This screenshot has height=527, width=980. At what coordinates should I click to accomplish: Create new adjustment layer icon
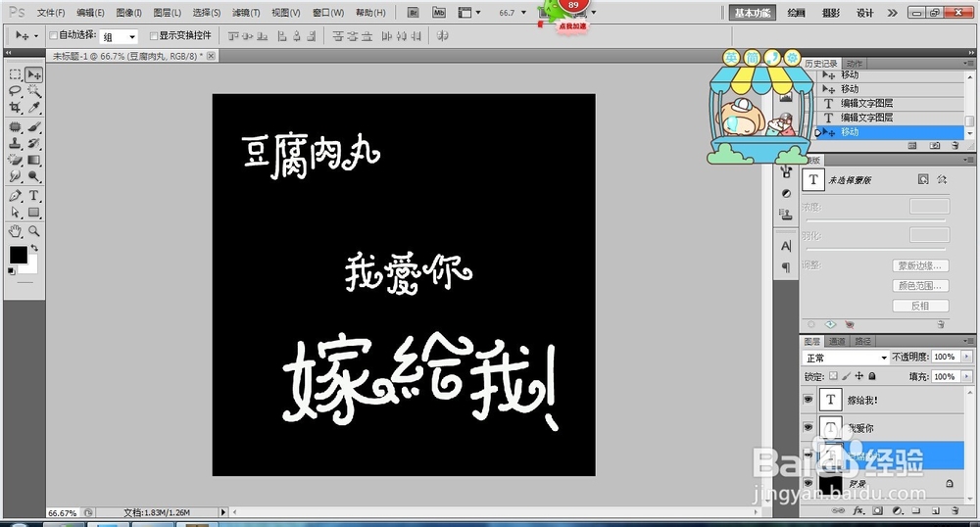[x=898, y=510]
